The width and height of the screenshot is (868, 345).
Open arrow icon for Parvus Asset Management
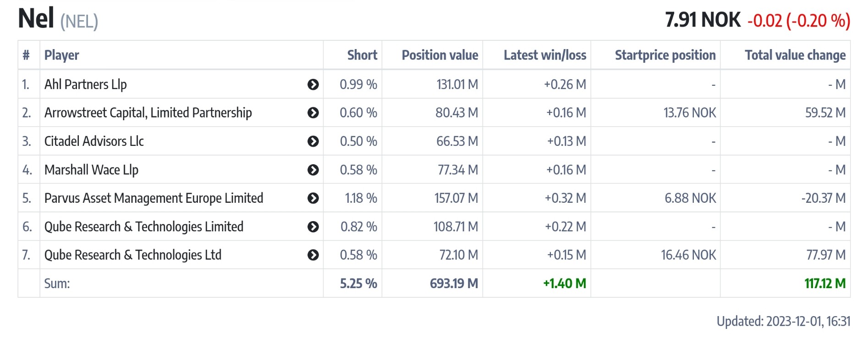pyautogui.click(x=313, y=198)
